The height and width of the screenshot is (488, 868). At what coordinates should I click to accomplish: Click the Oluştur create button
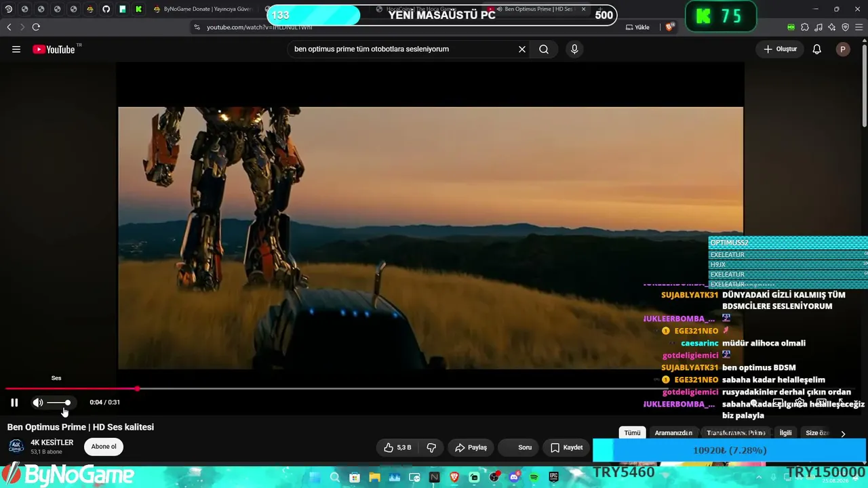(x=781, y=49)
